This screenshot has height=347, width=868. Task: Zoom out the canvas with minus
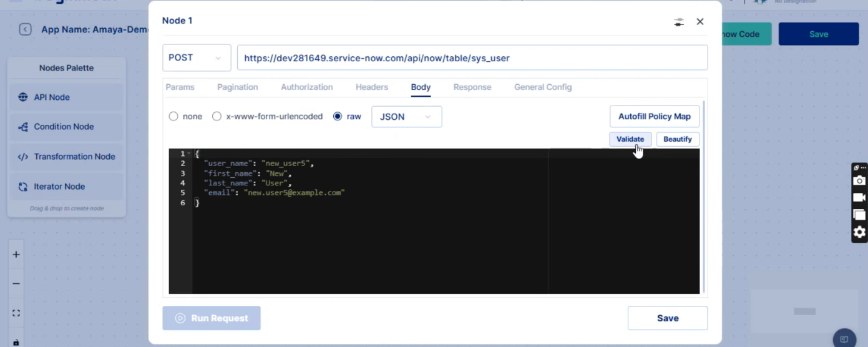16,283
